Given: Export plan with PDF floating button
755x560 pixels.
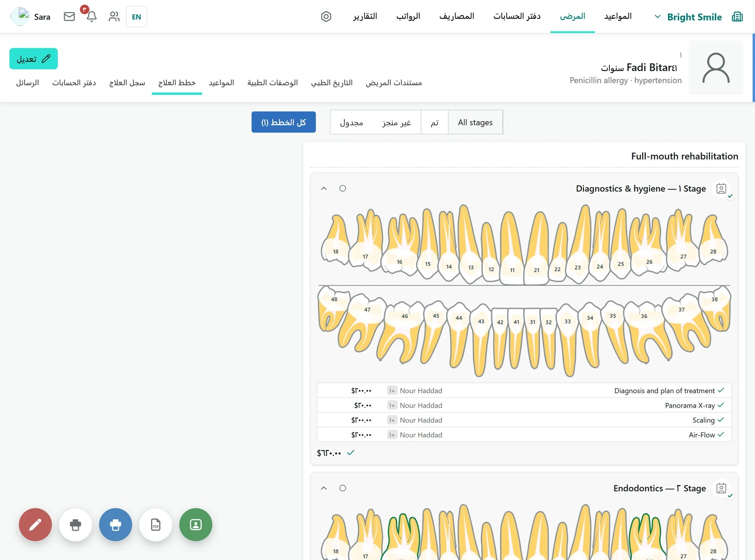Looking at the screenshot, I should click(x=156, y=524).
